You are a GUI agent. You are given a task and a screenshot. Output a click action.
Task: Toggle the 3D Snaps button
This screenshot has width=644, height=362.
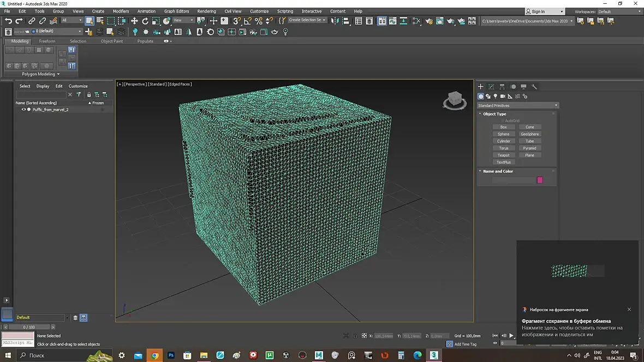[237, 21]
